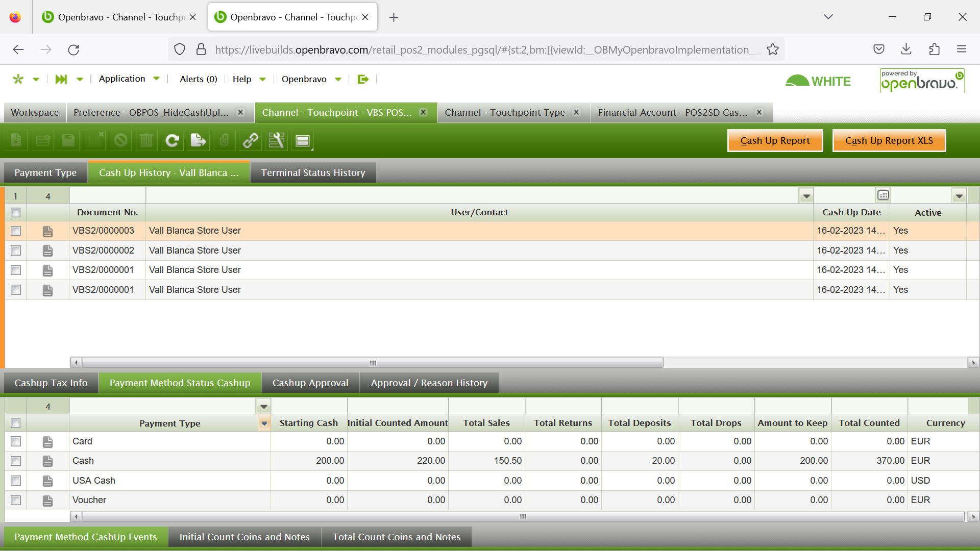Screen dimensions: 980x551
Task: Check the Card payment row checkbox
Action: (x=16, y=441)
